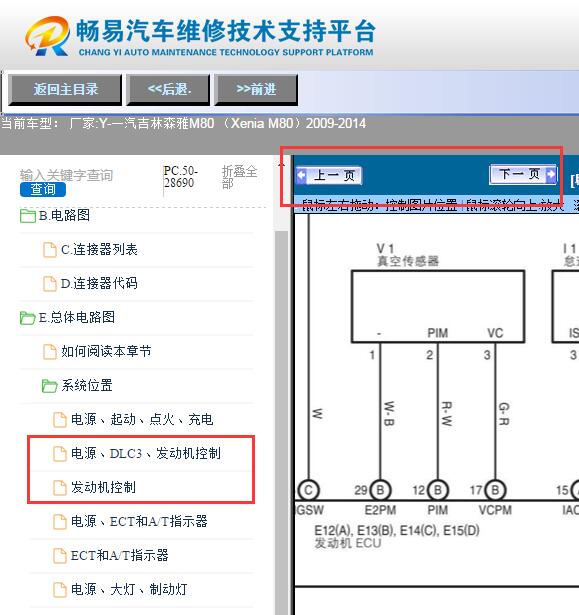The height and width of the screenshot is (615, 579).
Task: Go to previous page with 上一页
Action: click(x=329, y=175)
